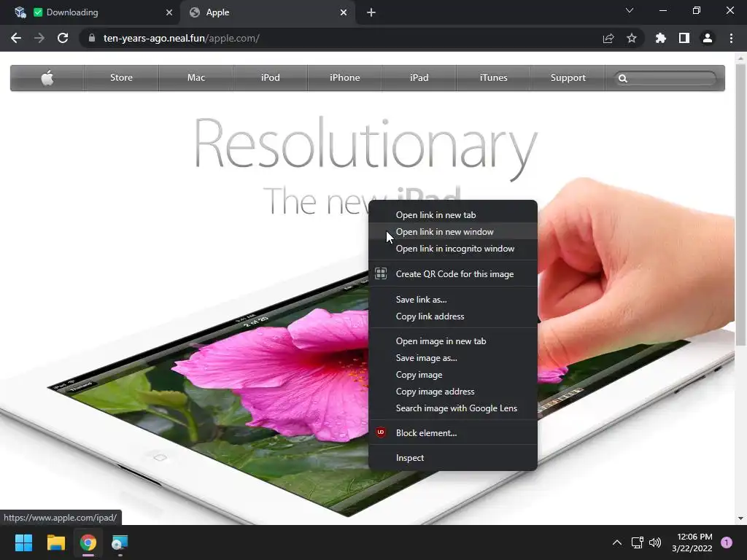Show hidden tray icons chevron
Image resolution: width=747 pixels, height=560 pixels.
617,542
